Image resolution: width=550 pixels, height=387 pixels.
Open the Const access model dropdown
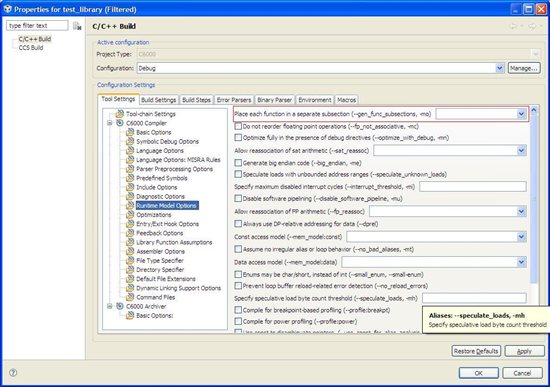[521, 237]
